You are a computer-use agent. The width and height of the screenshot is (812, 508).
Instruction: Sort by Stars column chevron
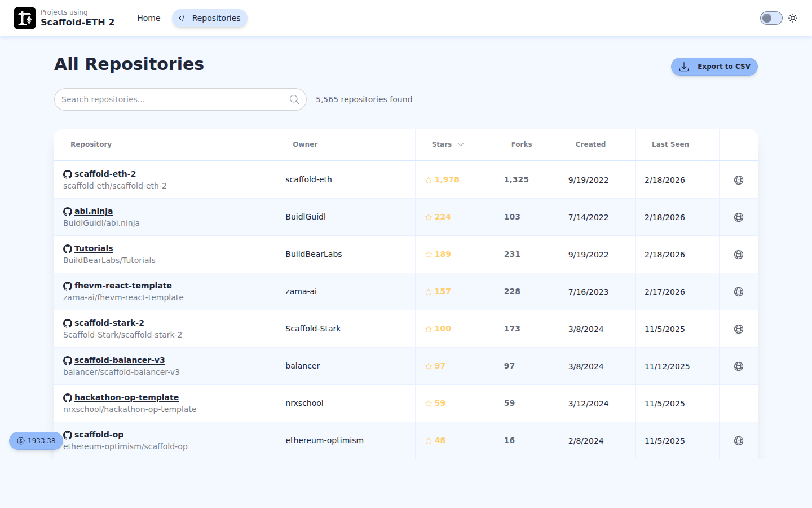pos(461,144)
